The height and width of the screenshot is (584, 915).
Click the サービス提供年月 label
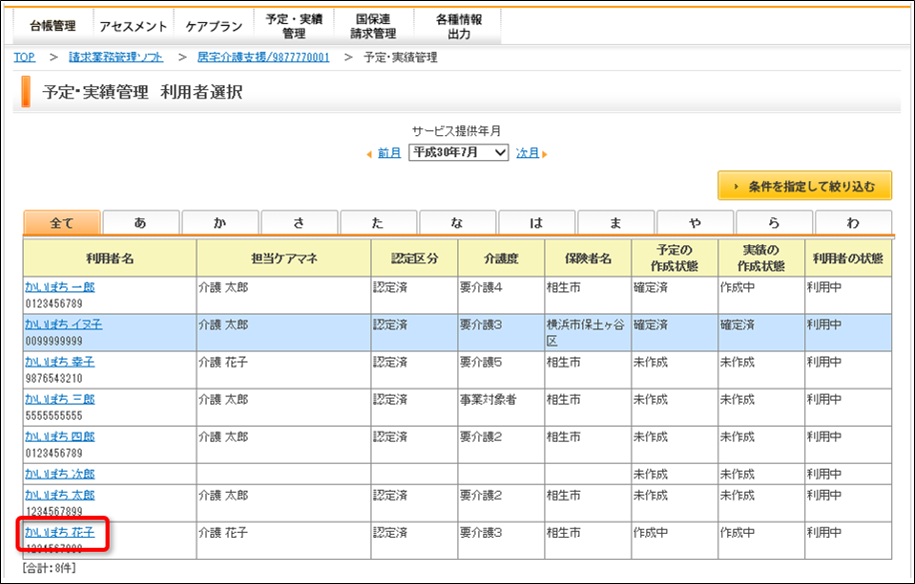point(456,131)
